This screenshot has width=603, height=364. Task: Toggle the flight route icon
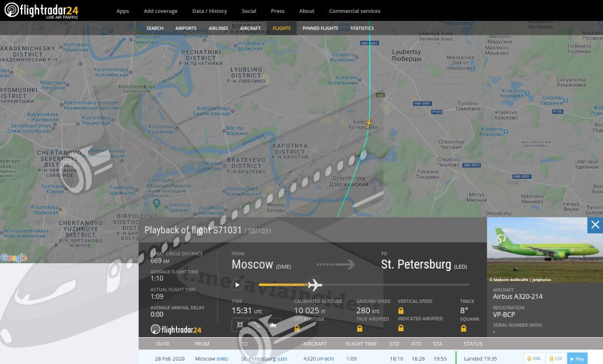[x=257, y=325]
